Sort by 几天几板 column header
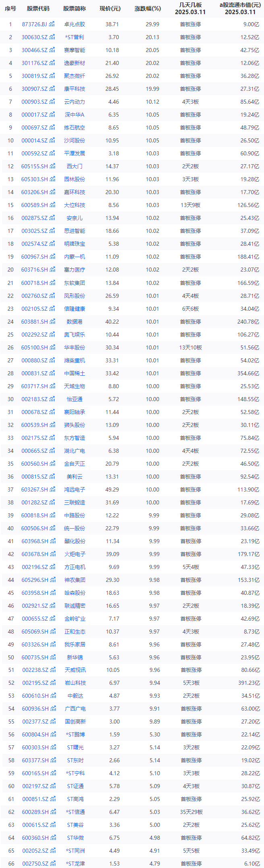This screenshot has height=868, width=264. (190, 5)
